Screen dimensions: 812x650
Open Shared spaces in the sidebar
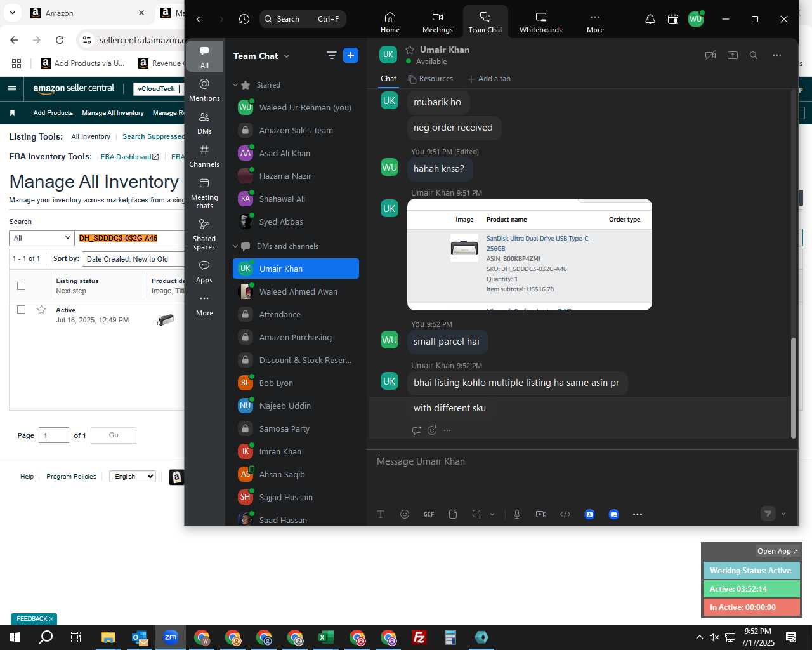(x=204, y=234)
